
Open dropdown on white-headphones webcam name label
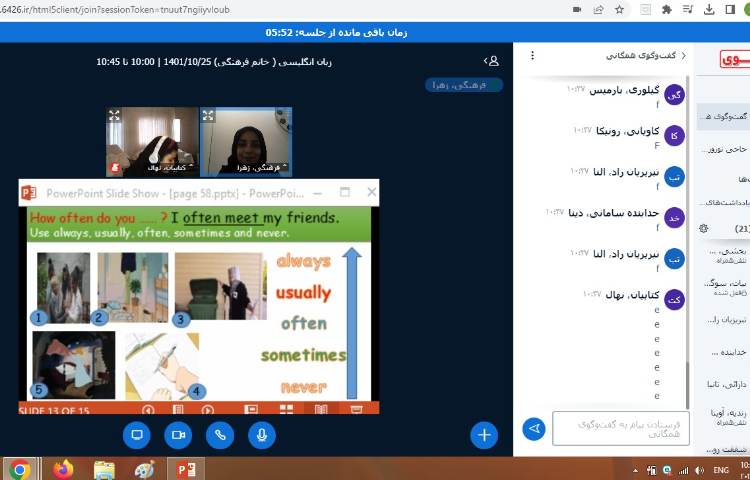tap(170, 168)
